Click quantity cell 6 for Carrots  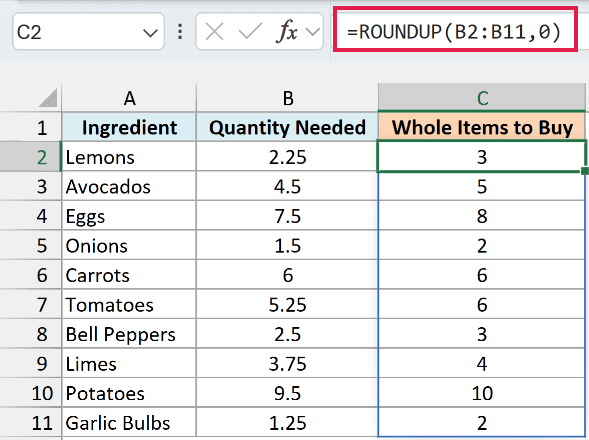tap(287, 275)
